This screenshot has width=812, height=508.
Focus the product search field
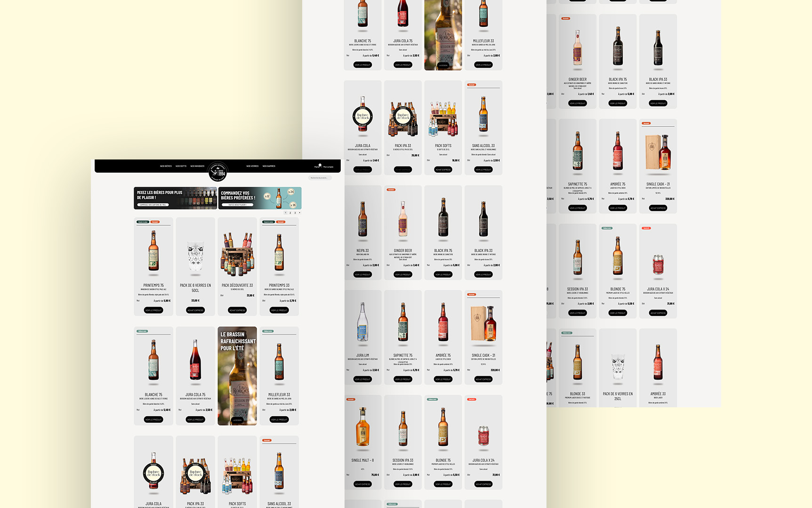(x=320, y=178)
